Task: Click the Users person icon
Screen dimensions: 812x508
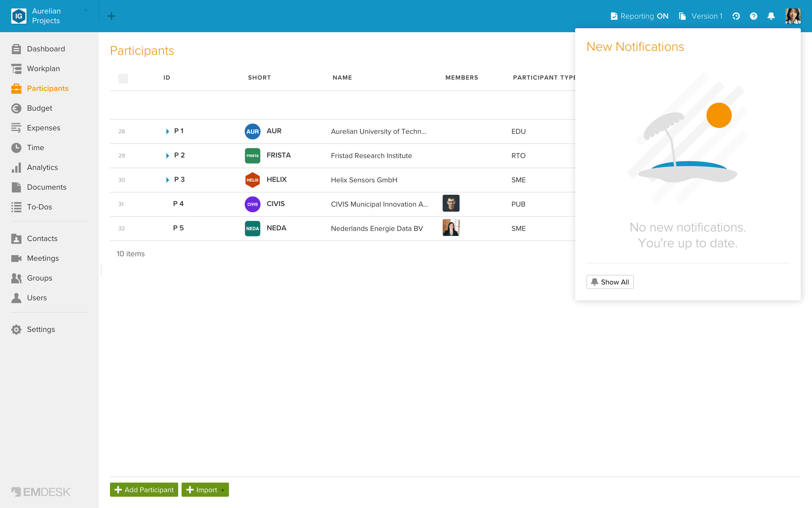Action: [x=16, y=298]
